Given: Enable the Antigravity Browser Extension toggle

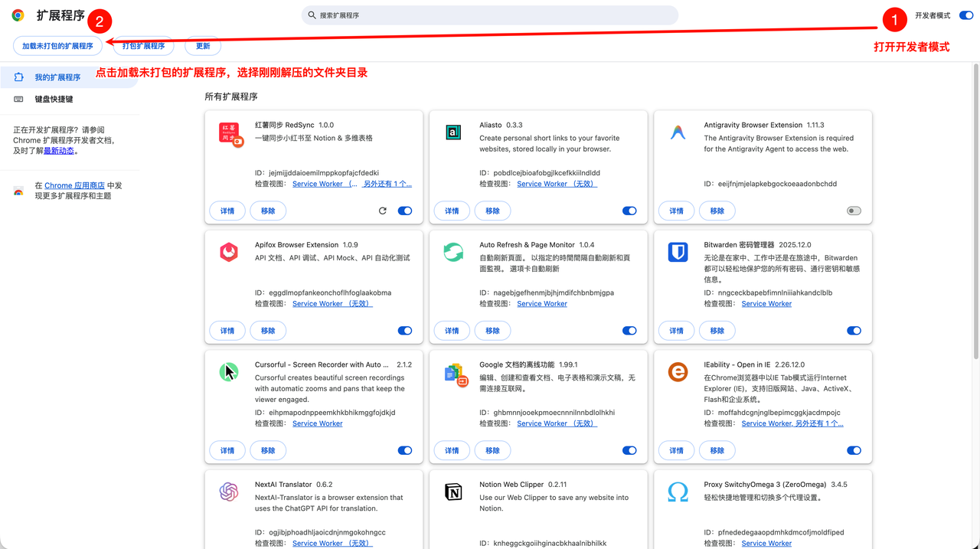Looking at the screenshot, I should [x=854, y=211].
